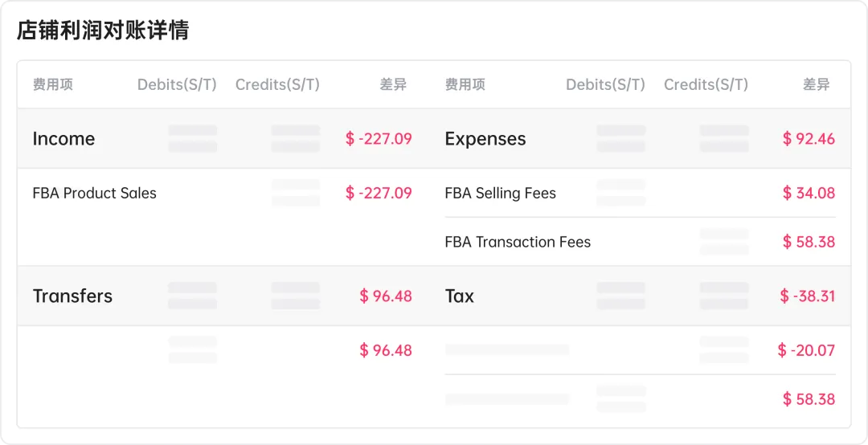
Task: Click the $ -20.07 tax sub-item amount
Action: pyautogui.click(x=806, y=350)
